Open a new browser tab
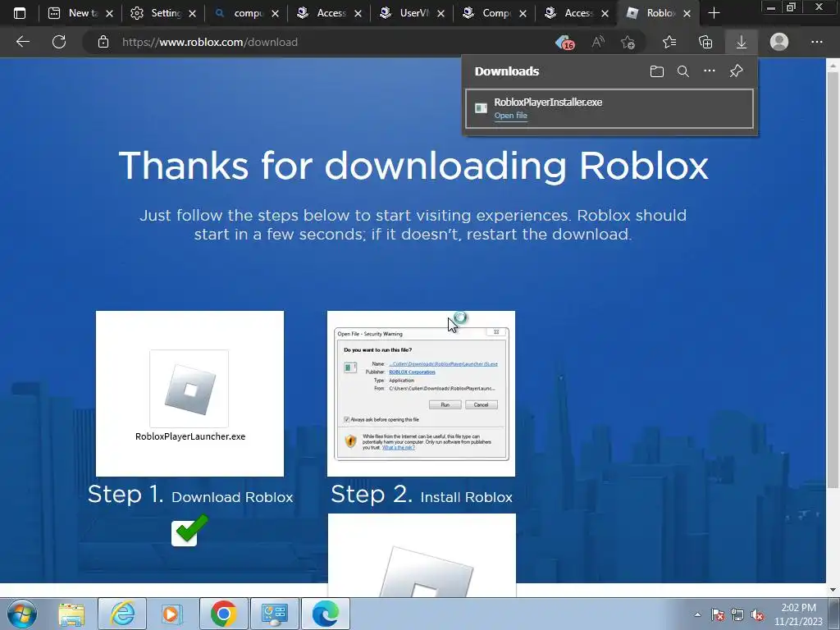The height and width of the screenshot is (630, 840). point(714,13)
